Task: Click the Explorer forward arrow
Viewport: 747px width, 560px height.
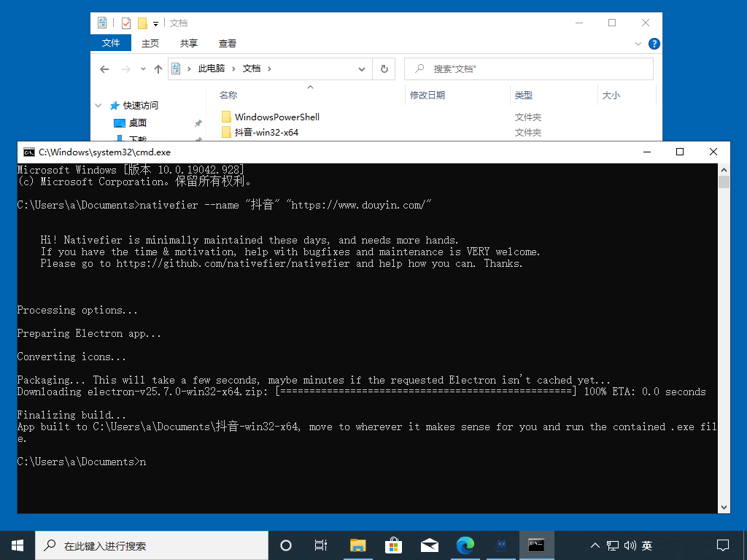Action: (x=125, y=69)
